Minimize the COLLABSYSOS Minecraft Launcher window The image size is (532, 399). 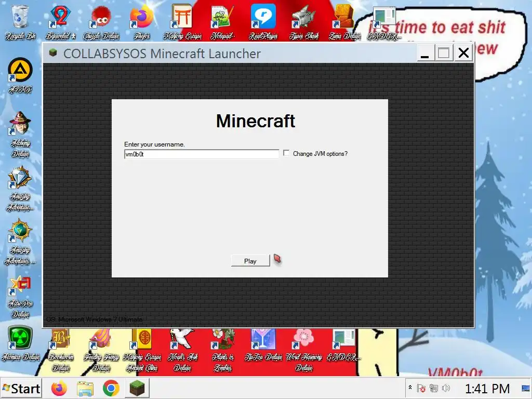click(x=425, y=53)
